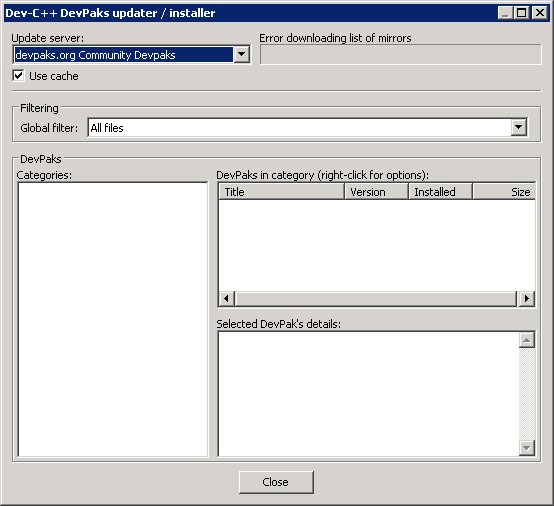Viewport: 554px width, 506px height.
Task: Toggle the Use cache checkbox
Action: [18, 76]
